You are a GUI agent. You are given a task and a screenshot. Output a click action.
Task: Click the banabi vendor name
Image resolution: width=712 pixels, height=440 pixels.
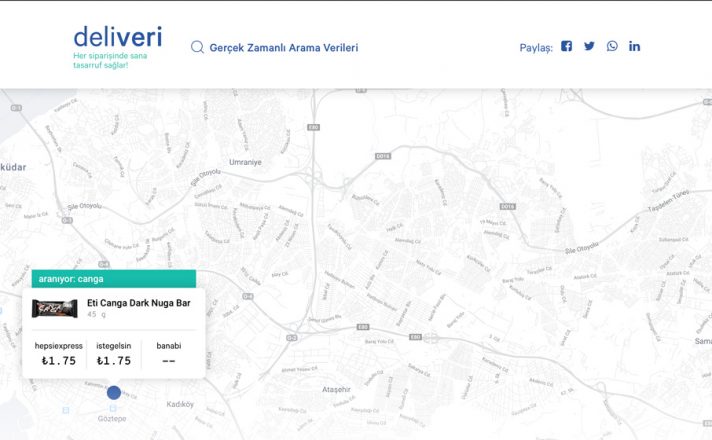pyautogui.click(x=169, y=346)
